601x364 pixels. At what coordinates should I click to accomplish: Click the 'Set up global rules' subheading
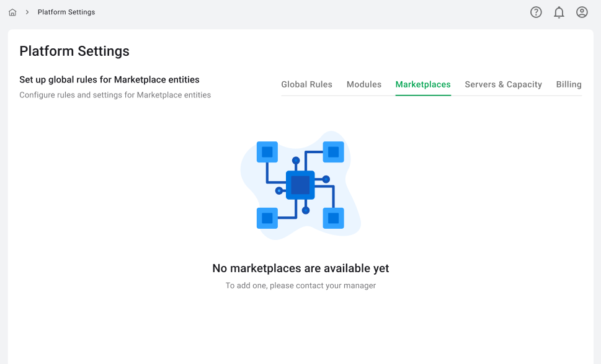[109, 80]
